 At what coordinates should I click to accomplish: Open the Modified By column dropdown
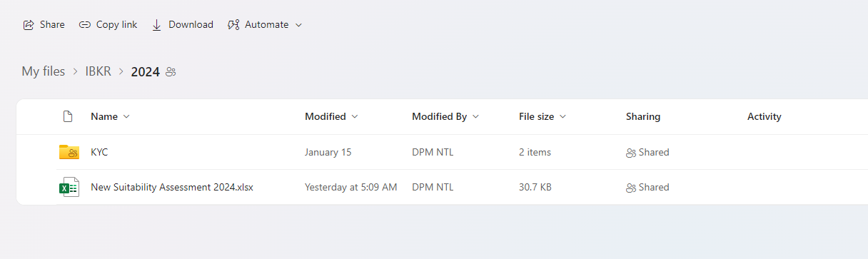coord(475,116)
